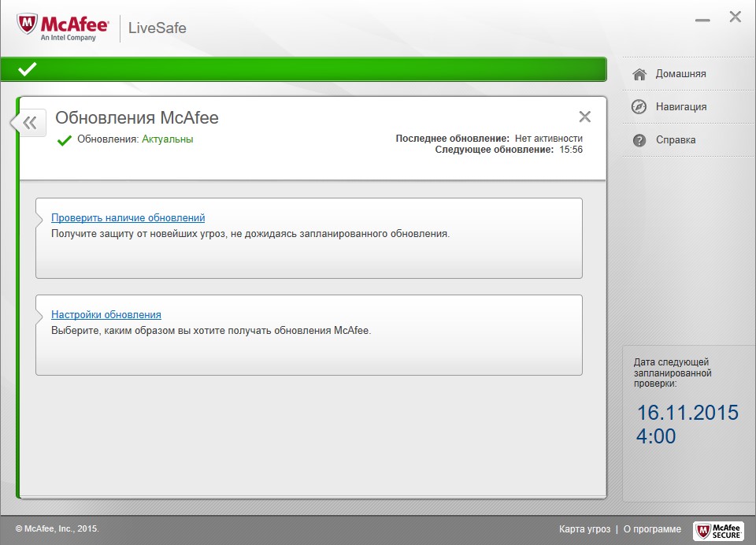Image resolution: width=756 pixels, height=545 pixels.
Task: Close the McAfee LiveSafe window
Action: tap(736, 17)
